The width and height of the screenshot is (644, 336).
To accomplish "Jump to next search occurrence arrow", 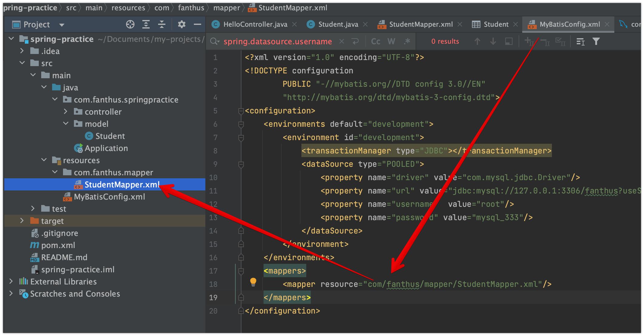I will [x=493, y=42].
